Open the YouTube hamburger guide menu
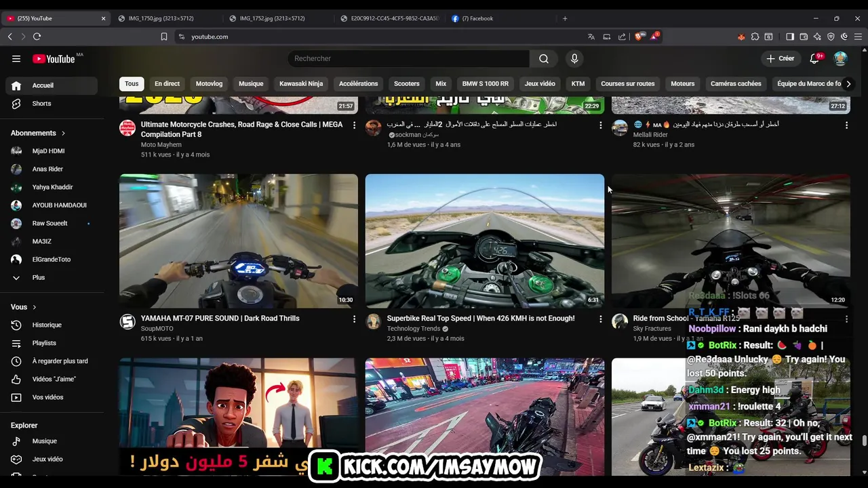The image size is (868, 488). coord(16,59)
